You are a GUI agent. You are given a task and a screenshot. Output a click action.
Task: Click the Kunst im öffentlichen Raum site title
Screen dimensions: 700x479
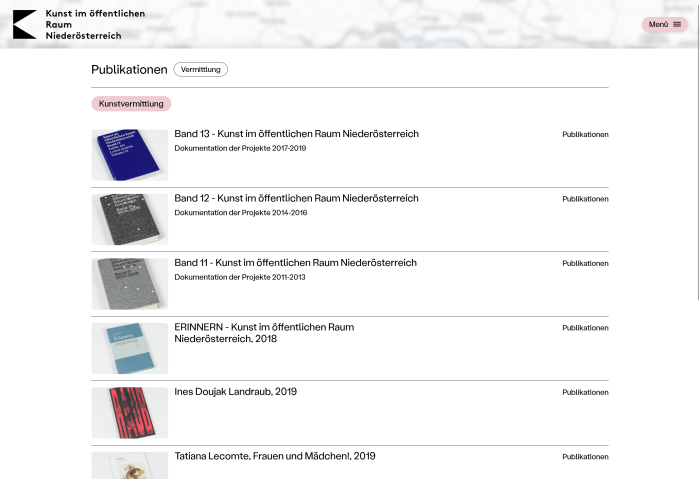[x=94, y=25]
